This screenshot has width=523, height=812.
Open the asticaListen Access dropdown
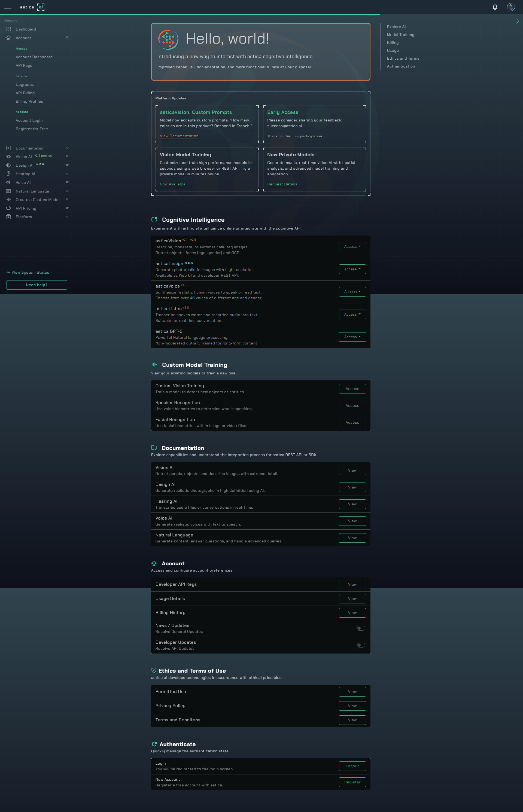pos(352,314)
